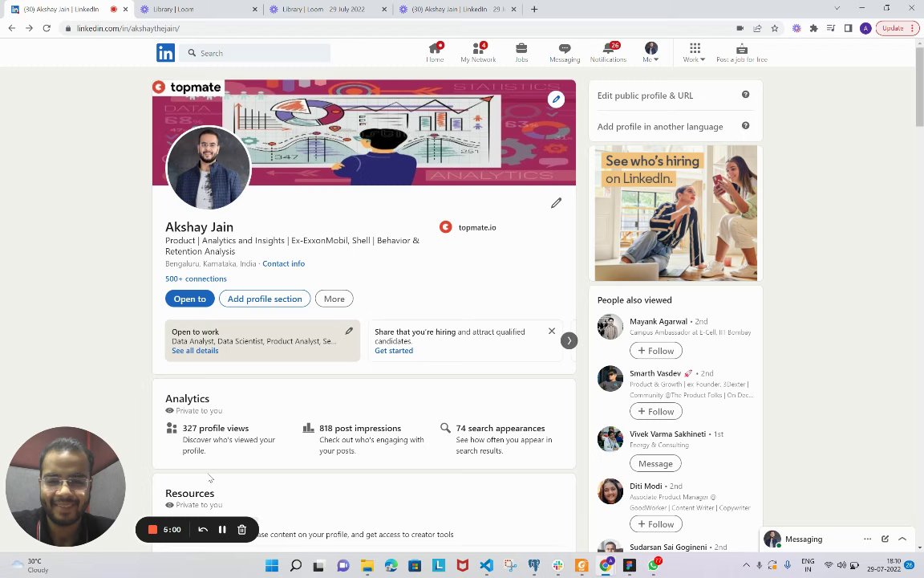Image resolution: width=924 pixels, height=578 pixels.
Task: Close the first Akshay Jain tab
Action: 125,10
